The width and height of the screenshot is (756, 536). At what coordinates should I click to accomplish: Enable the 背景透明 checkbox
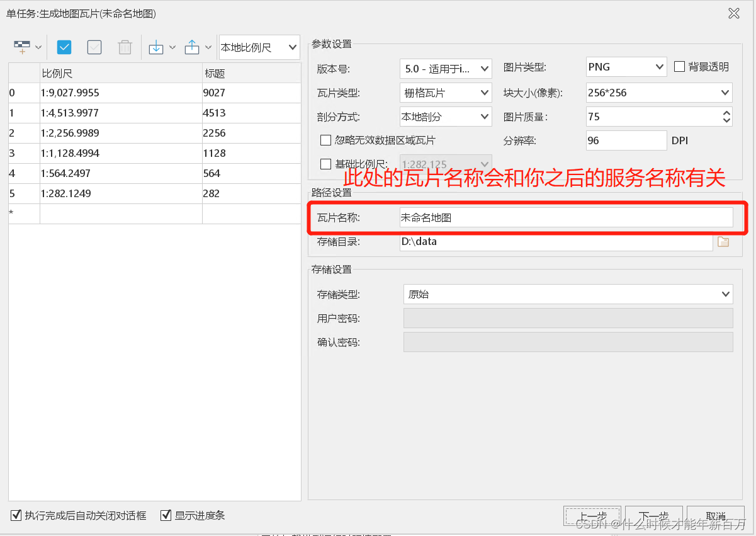click(x=679, y=67)
